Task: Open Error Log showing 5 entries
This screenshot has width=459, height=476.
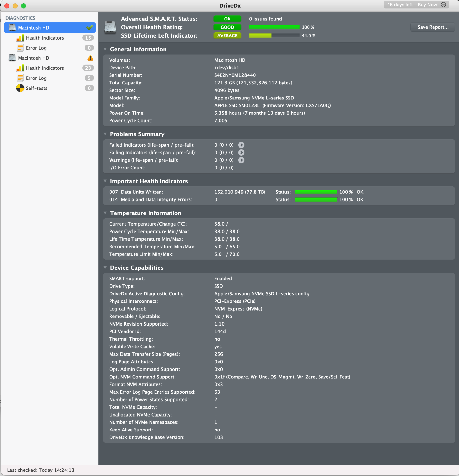Action: point(36,78)
